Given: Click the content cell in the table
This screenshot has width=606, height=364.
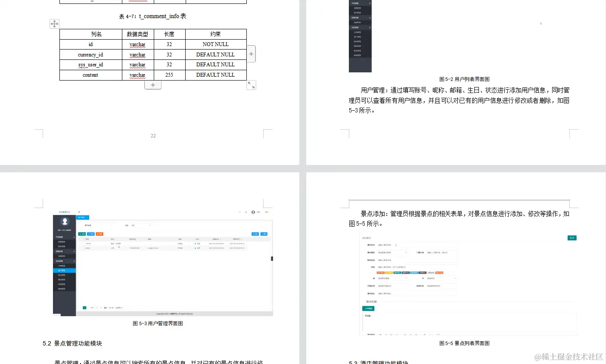Looking at the screenshot, I should click(91, 75).
